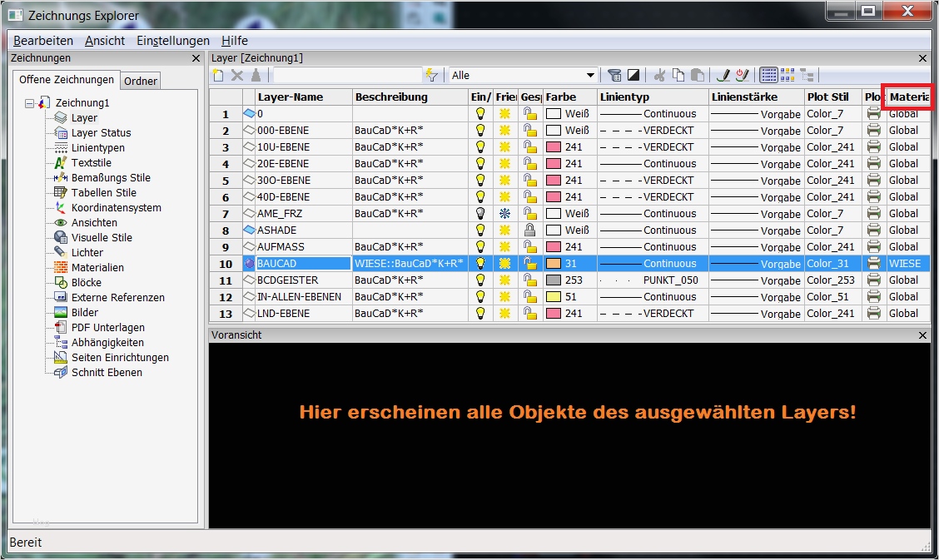This screenshot has width=939, height=560.
Task: Click the layer icon beside 000-EBENE
Action: (x=250, y=130)
